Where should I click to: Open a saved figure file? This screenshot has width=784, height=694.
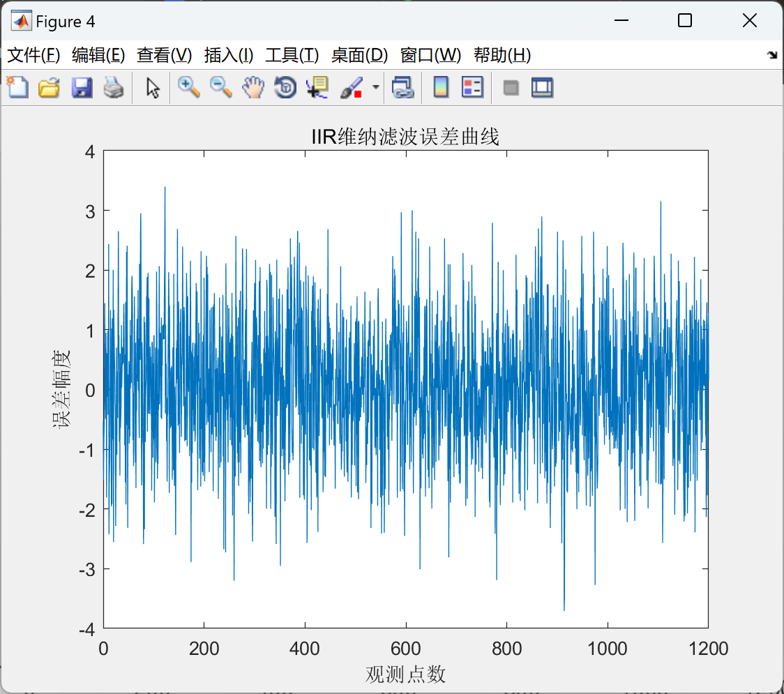49,87
